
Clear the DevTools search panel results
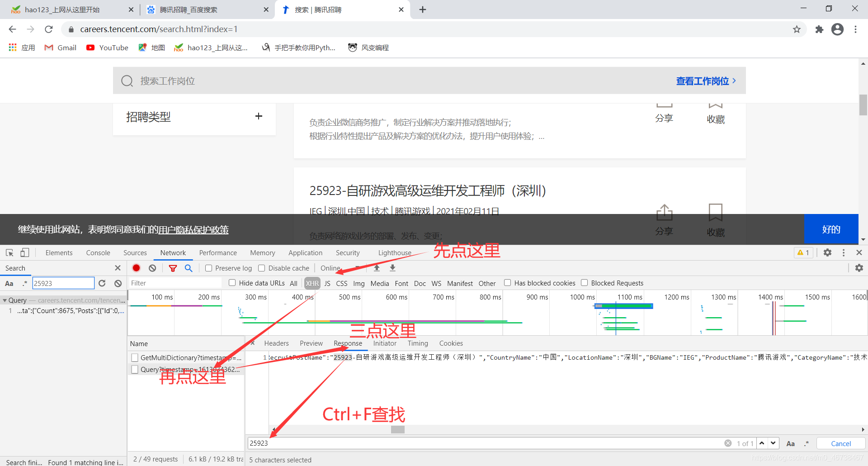tap(118, 283)
